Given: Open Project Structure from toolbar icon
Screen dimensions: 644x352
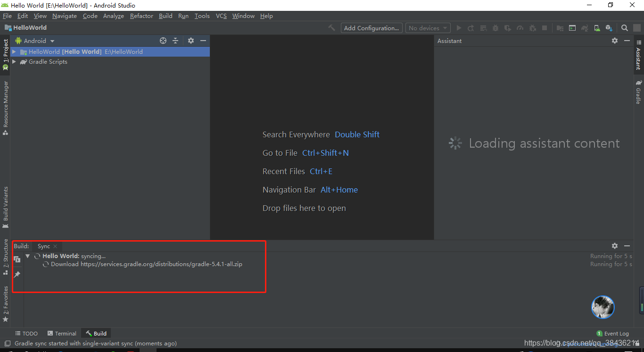Looking at the screenshot, I should [x=560, y=28].
